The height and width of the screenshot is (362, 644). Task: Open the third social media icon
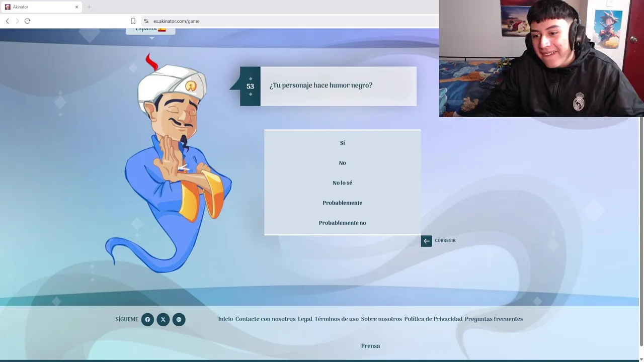pos(179,319)
